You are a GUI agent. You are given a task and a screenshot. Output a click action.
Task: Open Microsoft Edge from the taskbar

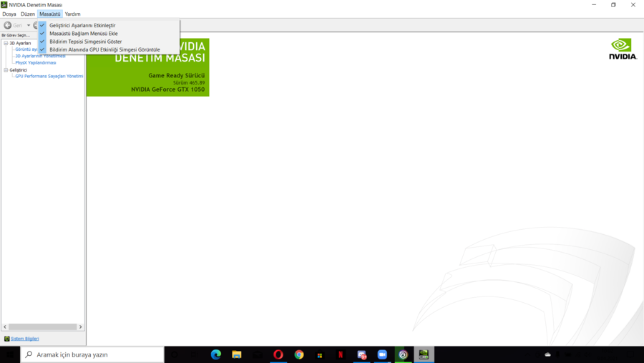click(x=215, y=354)
